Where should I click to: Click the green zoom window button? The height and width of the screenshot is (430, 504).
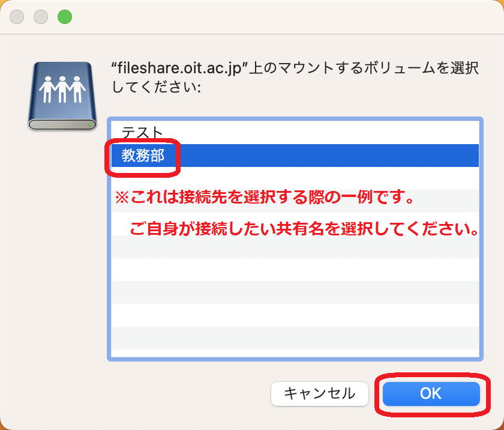click(x=65, y=17)
